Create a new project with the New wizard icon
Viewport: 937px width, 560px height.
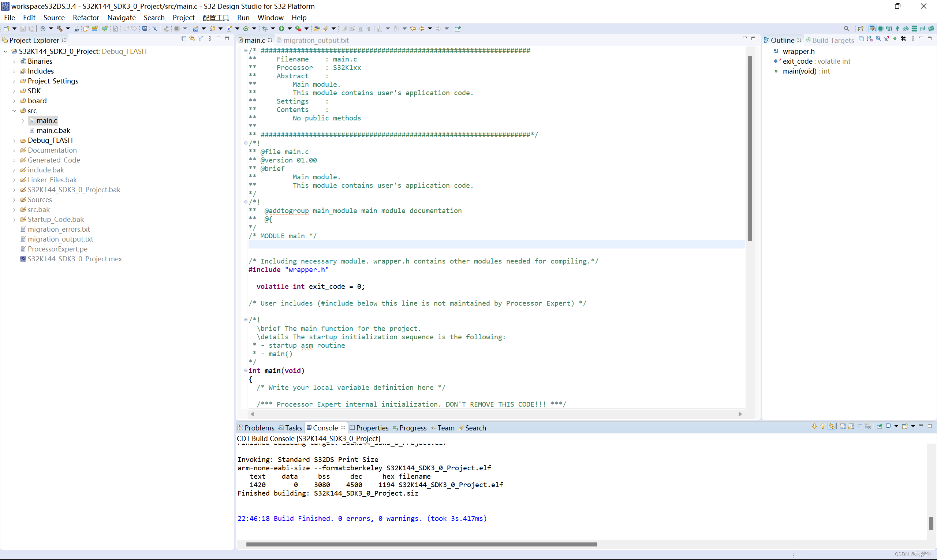pyautogui.click(x=7, y=28)
